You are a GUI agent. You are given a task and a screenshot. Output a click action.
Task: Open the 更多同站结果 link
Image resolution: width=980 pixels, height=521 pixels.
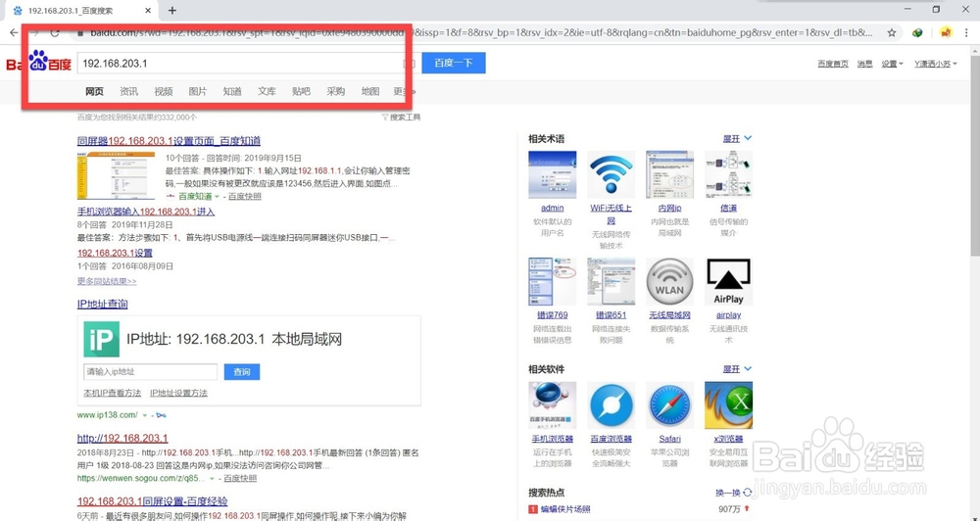[107, 282]
